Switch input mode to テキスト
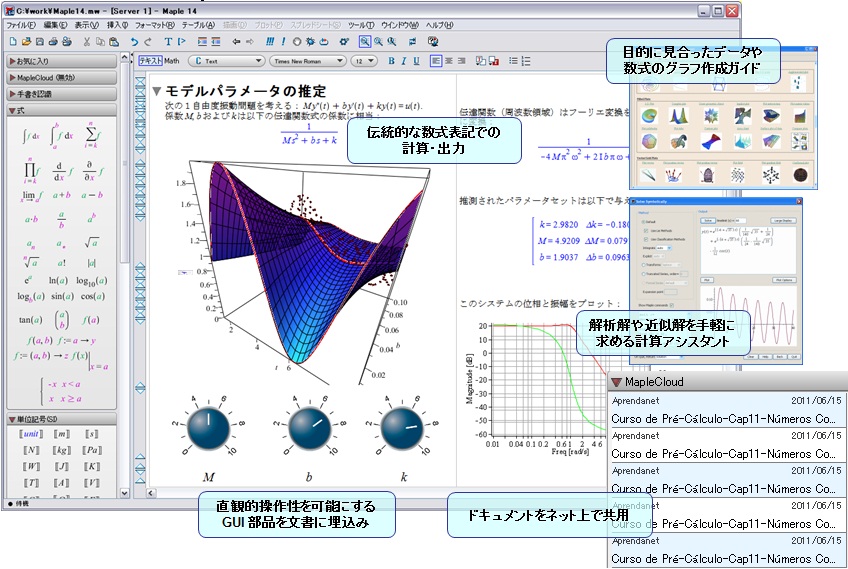This screenshot has width=848, height=569. pos(150,61)
